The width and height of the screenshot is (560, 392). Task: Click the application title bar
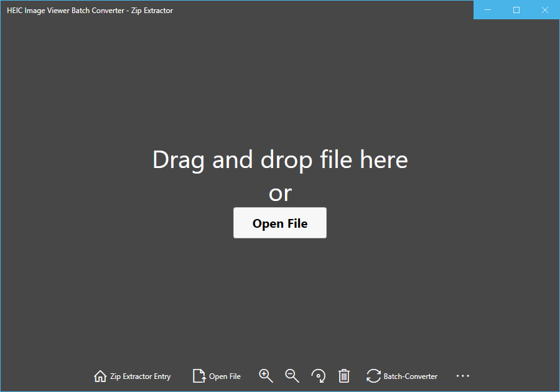tap(249, 10)
